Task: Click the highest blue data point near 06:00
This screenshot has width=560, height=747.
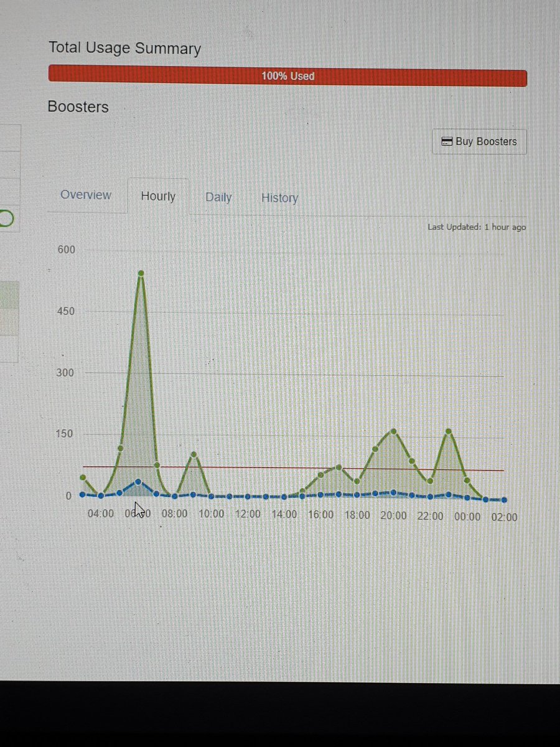Action: click(138, 482)
